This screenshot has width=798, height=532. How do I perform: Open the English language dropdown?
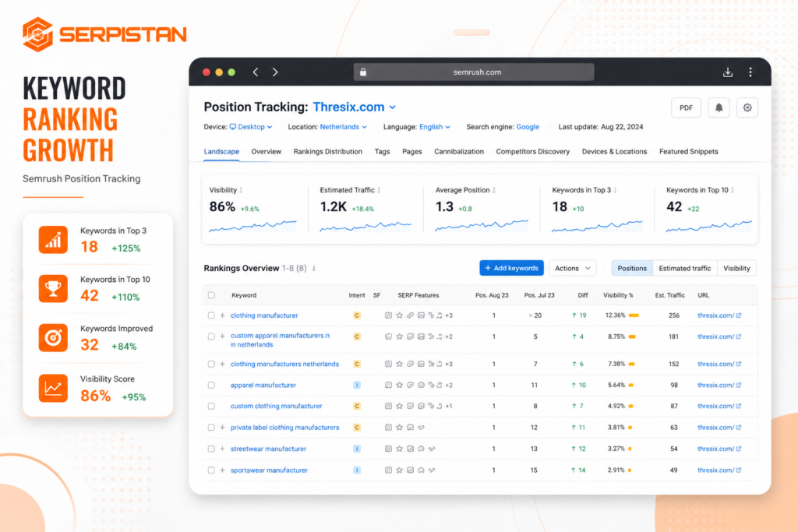[x=435, y=127]
